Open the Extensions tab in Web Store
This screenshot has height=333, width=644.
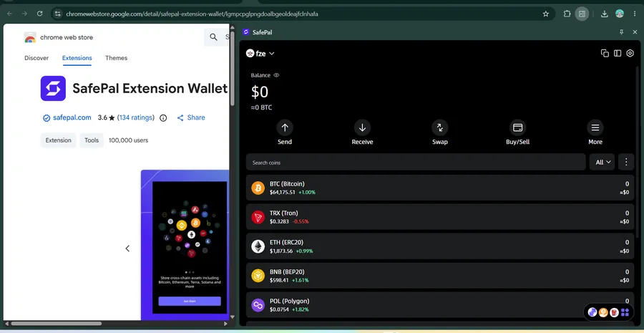[x=77, y=58]
